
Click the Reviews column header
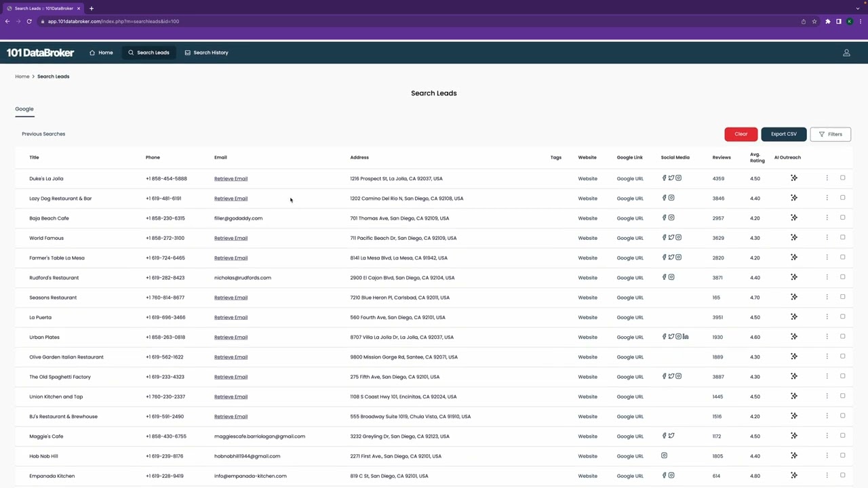tap(722, 157)
